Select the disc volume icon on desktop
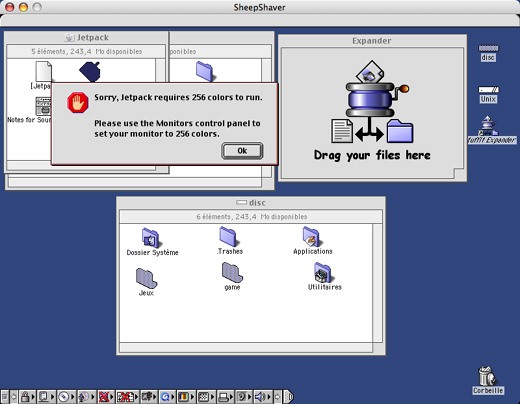 click(x=488, y=49)
